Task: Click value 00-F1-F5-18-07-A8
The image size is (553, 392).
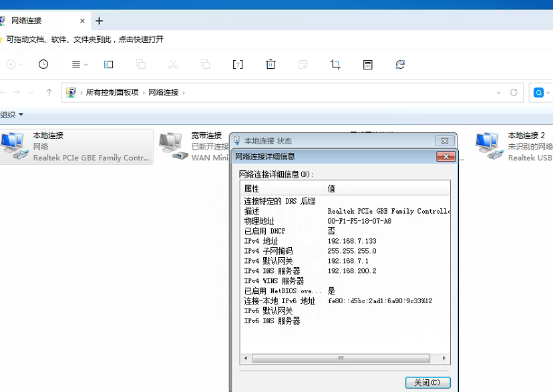Action: click(359, 221)
